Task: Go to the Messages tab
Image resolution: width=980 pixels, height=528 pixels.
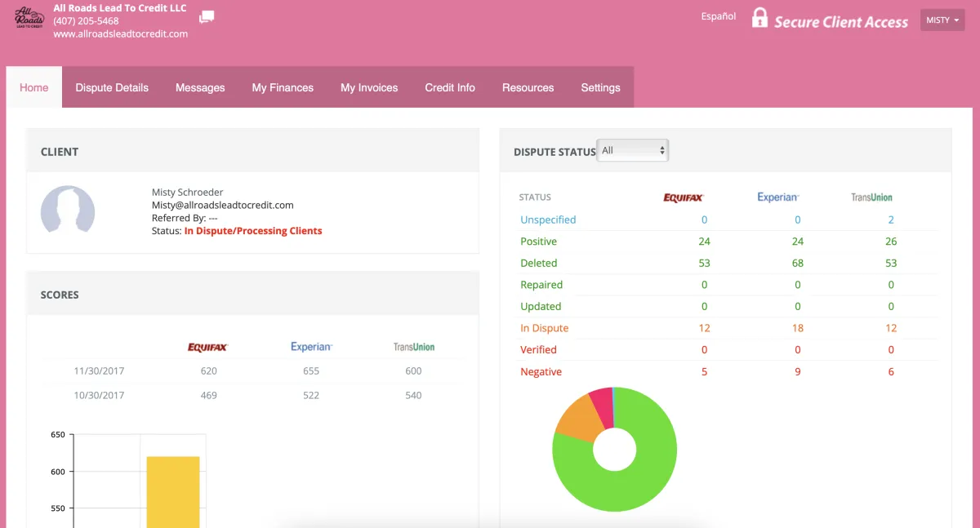Action: pos(200,87)
